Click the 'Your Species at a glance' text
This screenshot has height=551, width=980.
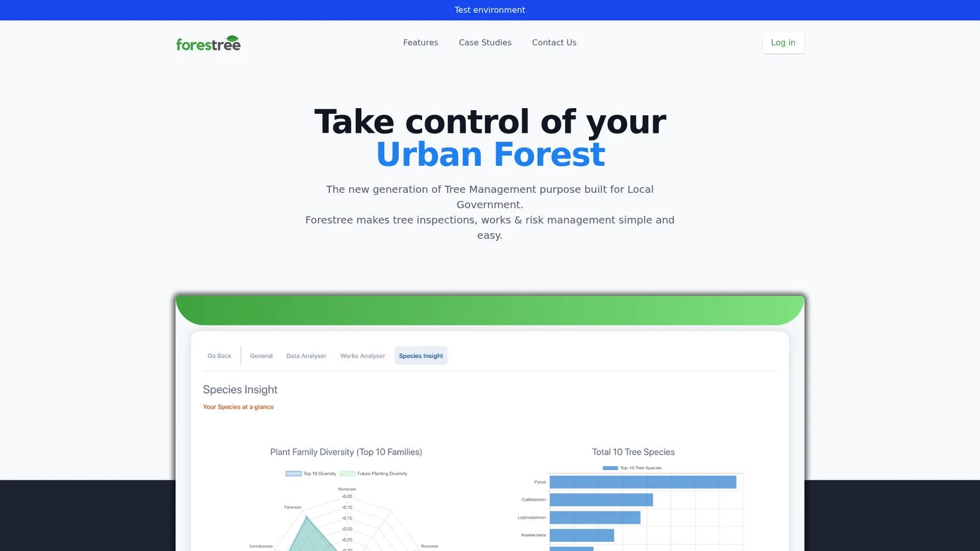(x=238, y=407)
